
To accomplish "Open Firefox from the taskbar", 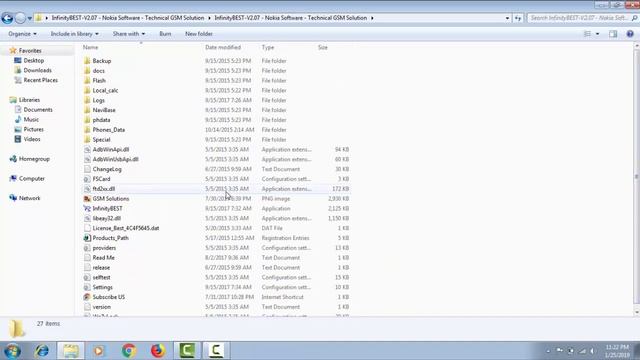I will coord(158,351).
